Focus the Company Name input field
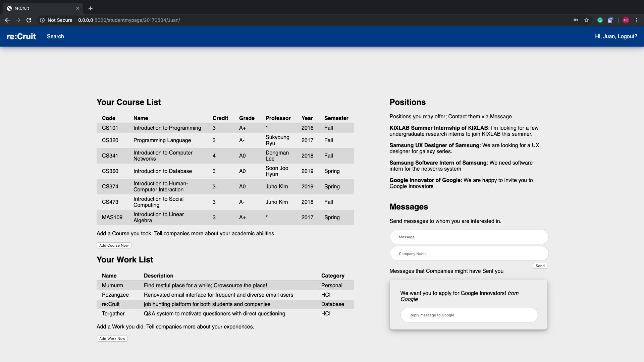 [469, 254]
